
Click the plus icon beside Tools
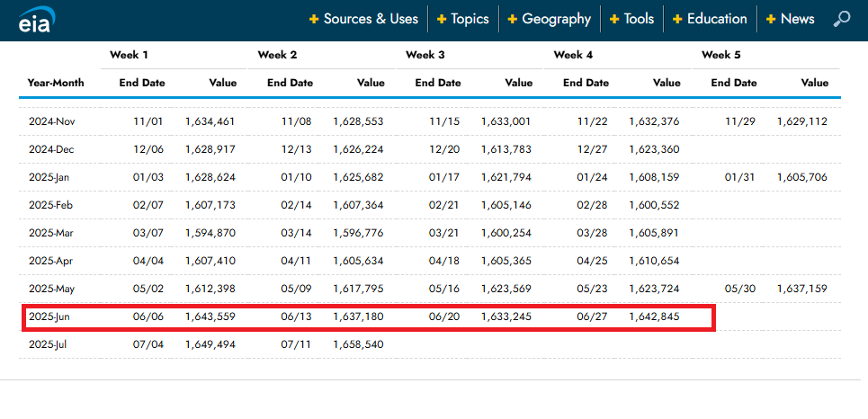(614, 19)
